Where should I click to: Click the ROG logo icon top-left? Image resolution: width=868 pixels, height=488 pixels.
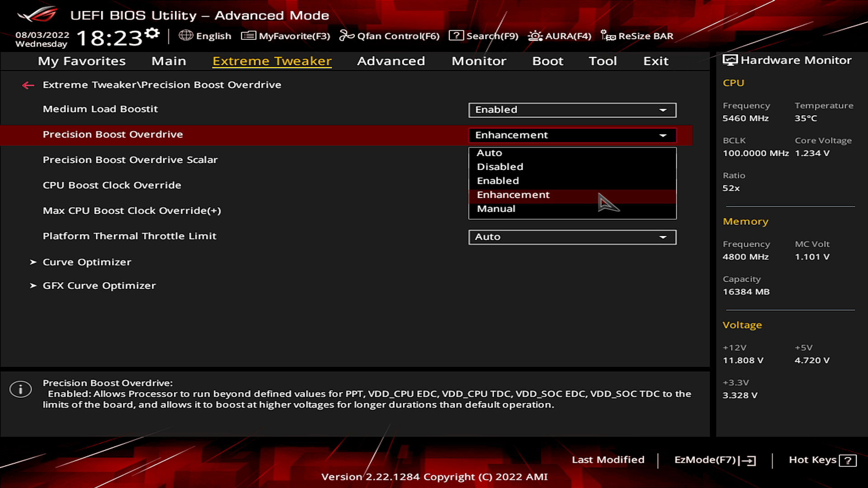point(36,13)
